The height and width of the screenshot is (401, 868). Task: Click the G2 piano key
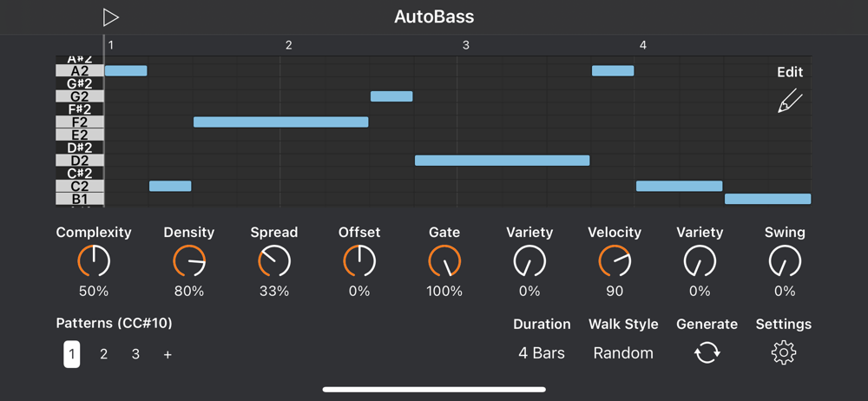point(79,96)
